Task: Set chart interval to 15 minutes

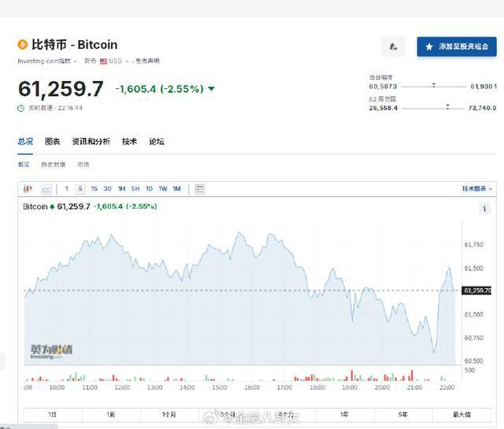Action: click(94, 189)
